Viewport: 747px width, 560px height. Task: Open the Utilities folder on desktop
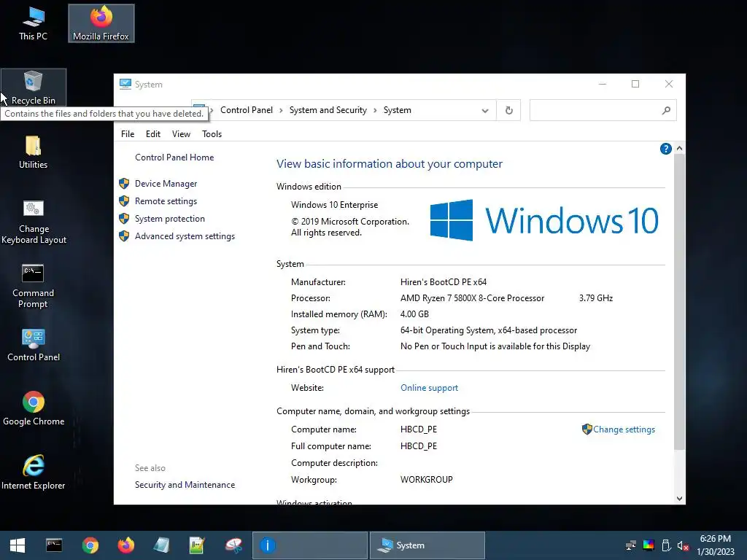[33, 152]
